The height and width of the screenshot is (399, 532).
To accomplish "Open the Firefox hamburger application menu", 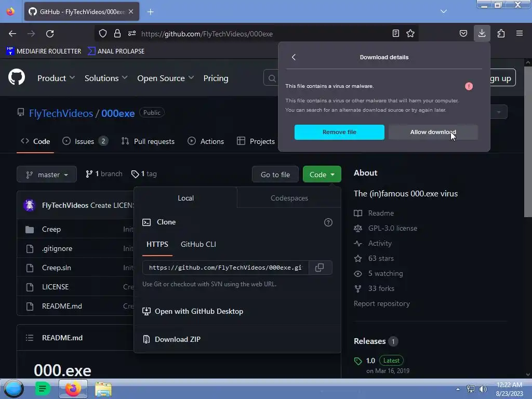I will tap(520, 33).
